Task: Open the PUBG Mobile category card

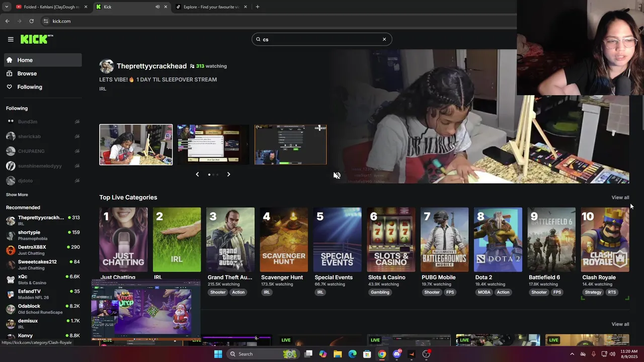Action: point(444,240)
